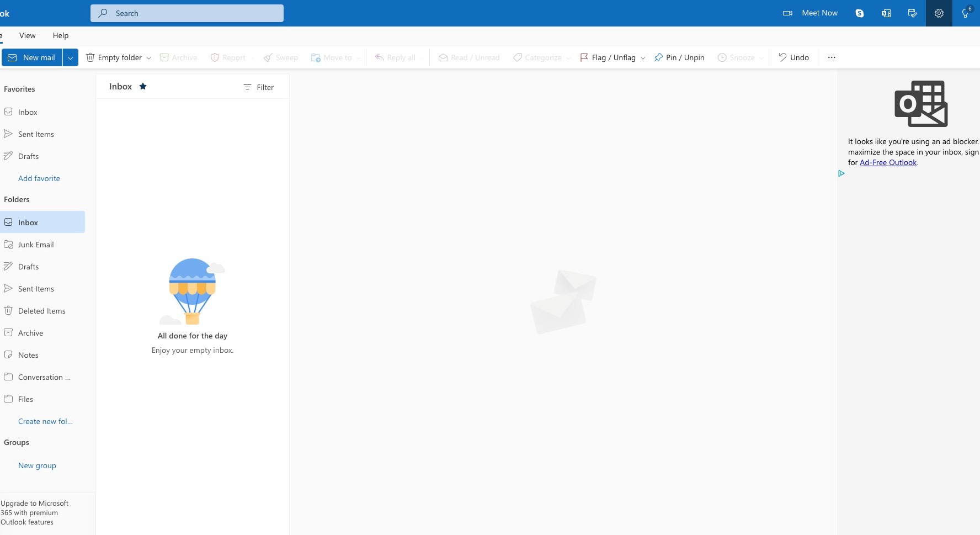Switch to the View tab
This screenshot has height=535, width=980.
(28, 35)
